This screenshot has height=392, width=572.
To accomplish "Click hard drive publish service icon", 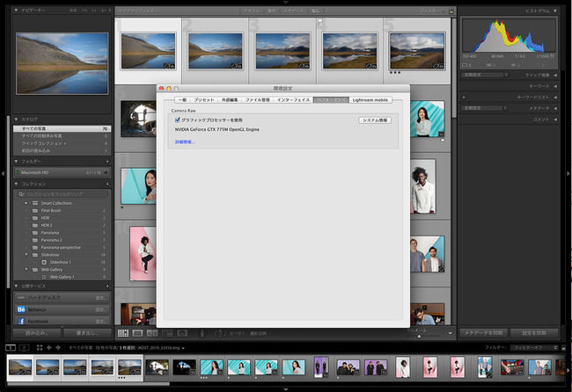I will point(21,298).
